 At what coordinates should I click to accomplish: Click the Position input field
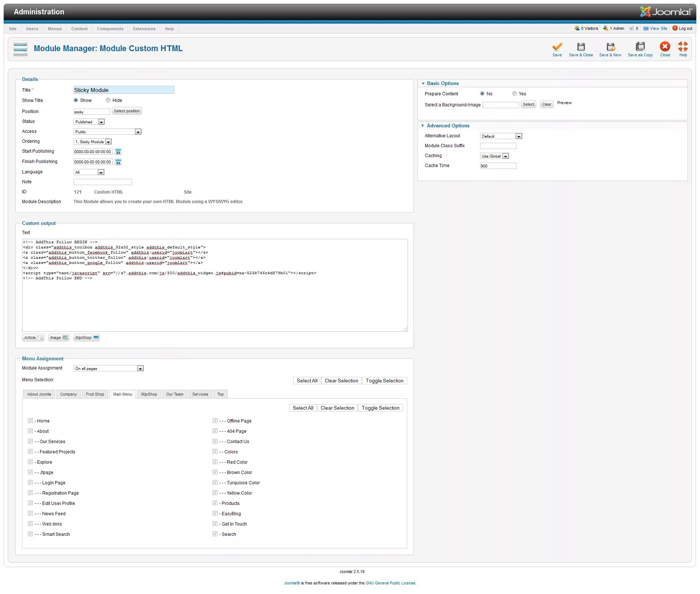pyautogui.click(x=92, y=112)
